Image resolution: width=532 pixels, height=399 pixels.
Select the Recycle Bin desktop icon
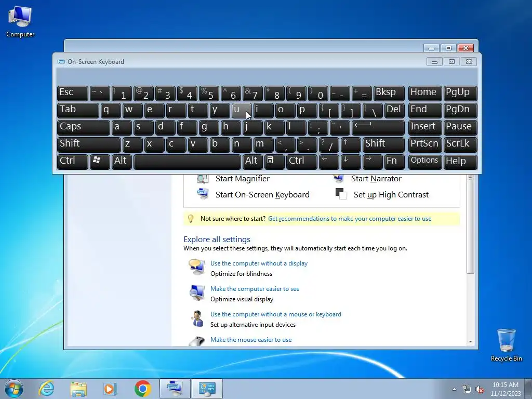point(506,345)
